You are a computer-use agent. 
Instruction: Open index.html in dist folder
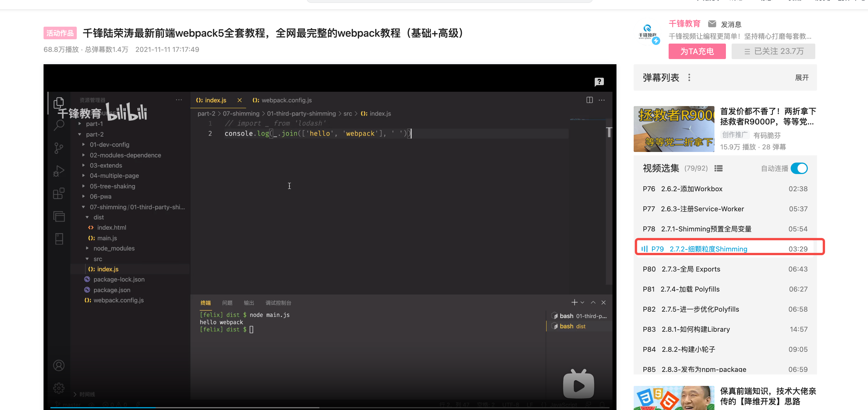[x=111, y=228]
